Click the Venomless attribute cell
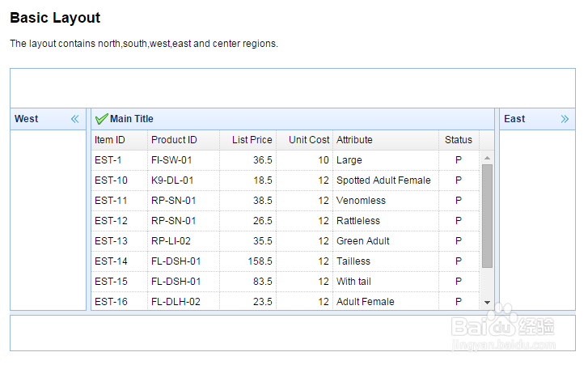The image size is (588, 365). point(361,201)
